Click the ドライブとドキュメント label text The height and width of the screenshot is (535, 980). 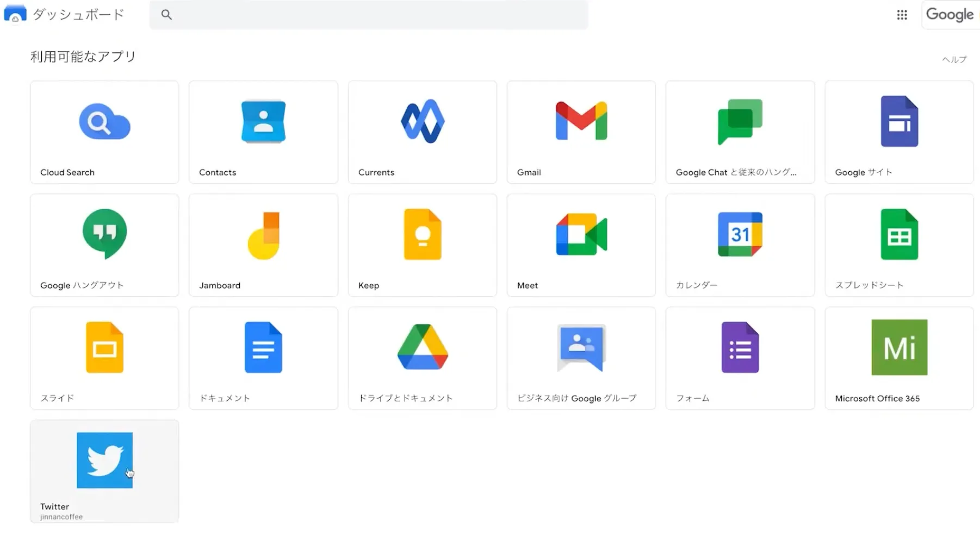point(406,398)
